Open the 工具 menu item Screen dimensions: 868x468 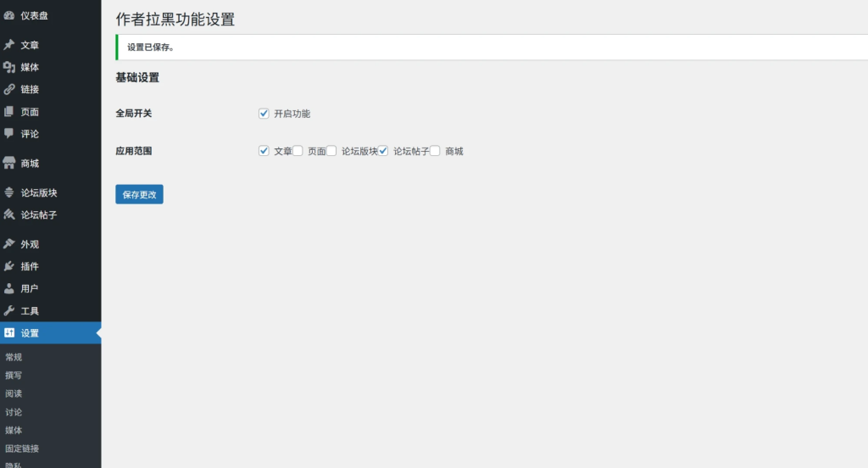[x=50, y=310]
